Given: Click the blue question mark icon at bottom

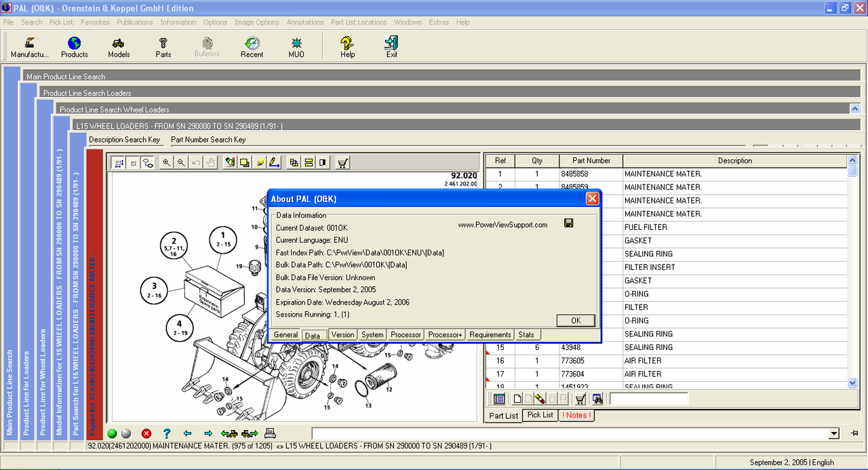Looking at the screenshot, I should tap(167, 433).
